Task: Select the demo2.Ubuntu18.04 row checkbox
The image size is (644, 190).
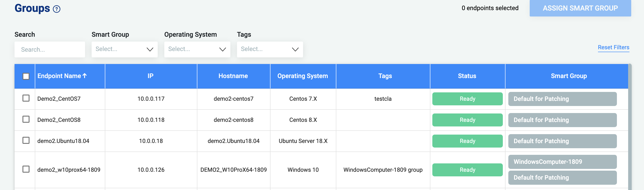Action: pyautogui.click(x=26, y=140)
